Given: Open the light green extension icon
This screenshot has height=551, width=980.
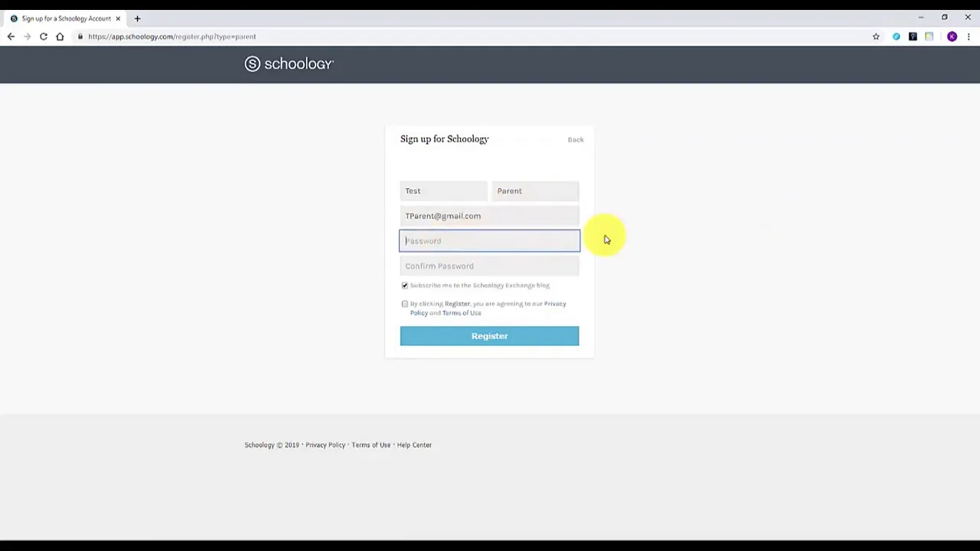Looking at the screenshot, I should click(x=929, y=37).
